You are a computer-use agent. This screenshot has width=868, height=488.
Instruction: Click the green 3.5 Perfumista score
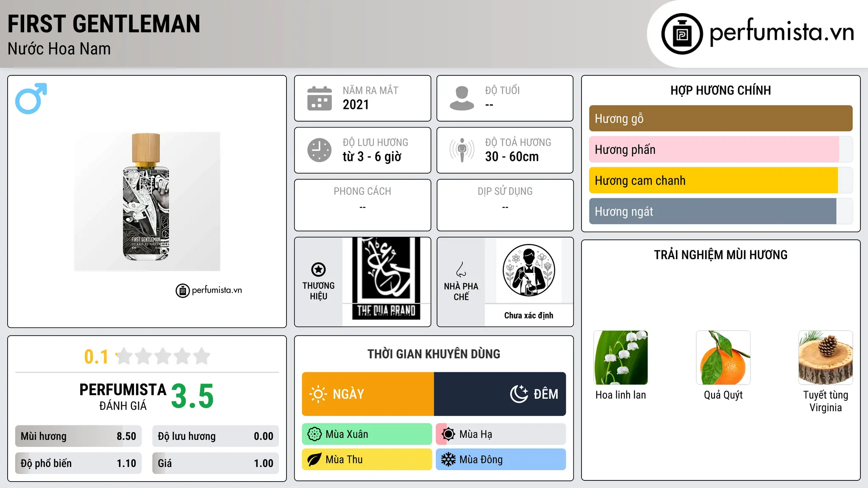192,396
